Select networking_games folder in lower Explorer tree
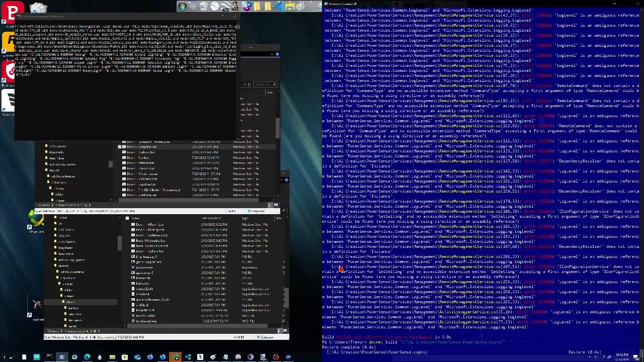This screenshot has height=362, width=644. click(x=71, y=260)
